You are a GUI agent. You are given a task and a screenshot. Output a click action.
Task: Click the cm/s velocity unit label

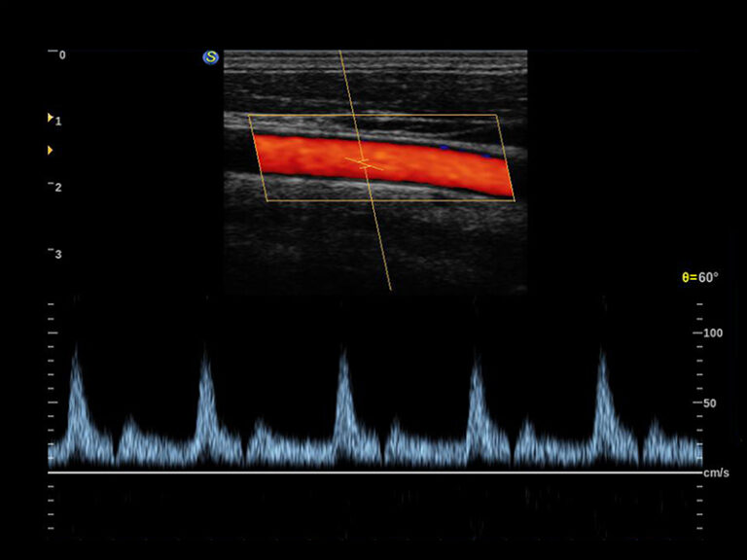716,472
